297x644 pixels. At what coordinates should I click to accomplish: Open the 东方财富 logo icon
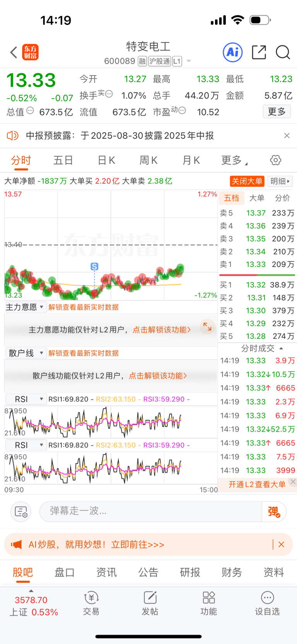point(30,52)
